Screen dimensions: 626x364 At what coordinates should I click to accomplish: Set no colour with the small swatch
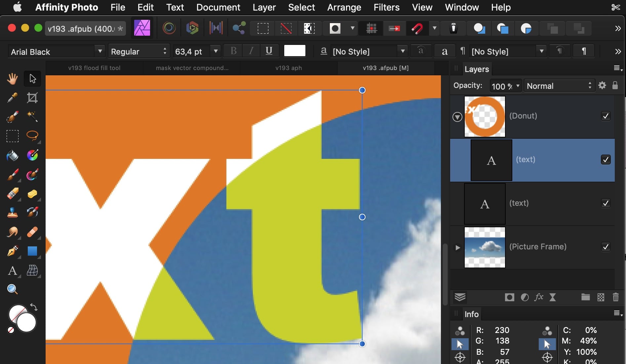(11, 330)
